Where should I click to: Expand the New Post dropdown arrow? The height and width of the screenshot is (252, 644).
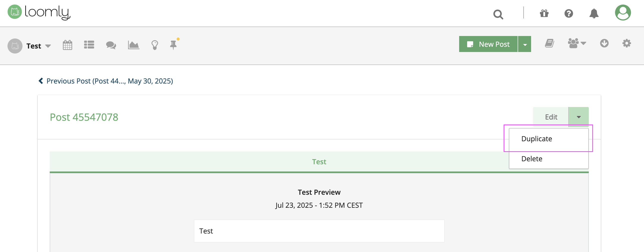[525, 44]
